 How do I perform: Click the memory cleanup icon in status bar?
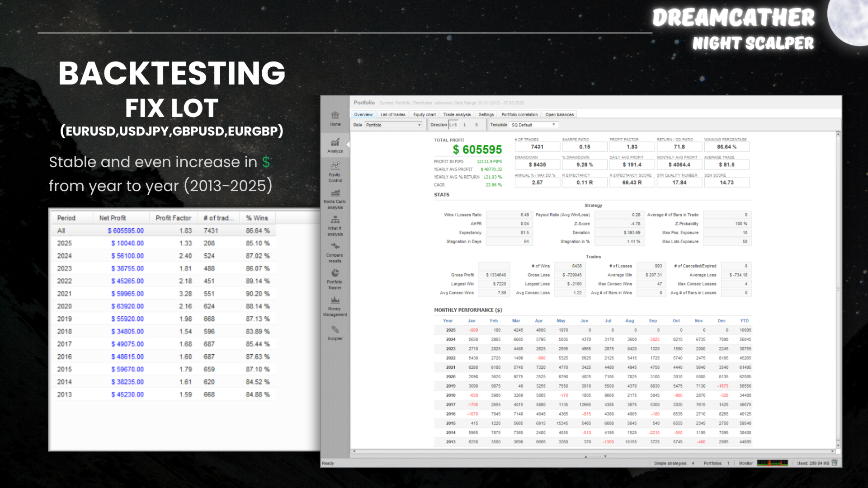[x=835, y=463]
